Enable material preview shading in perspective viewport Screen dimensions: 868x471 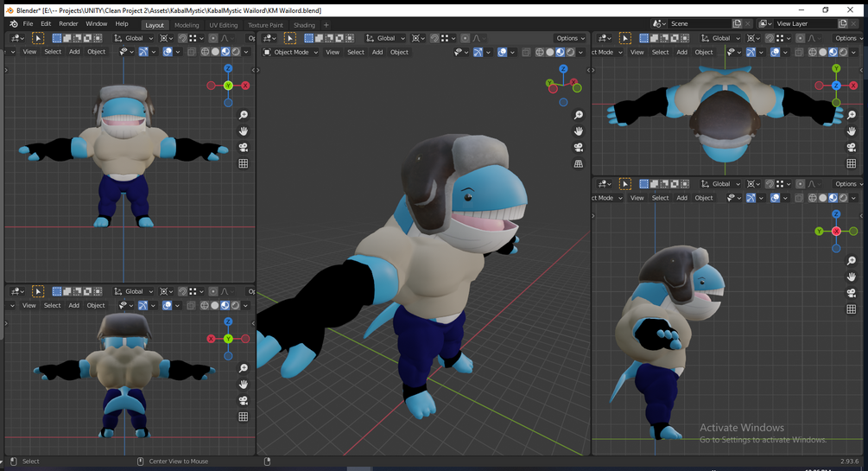pos(561,52)
